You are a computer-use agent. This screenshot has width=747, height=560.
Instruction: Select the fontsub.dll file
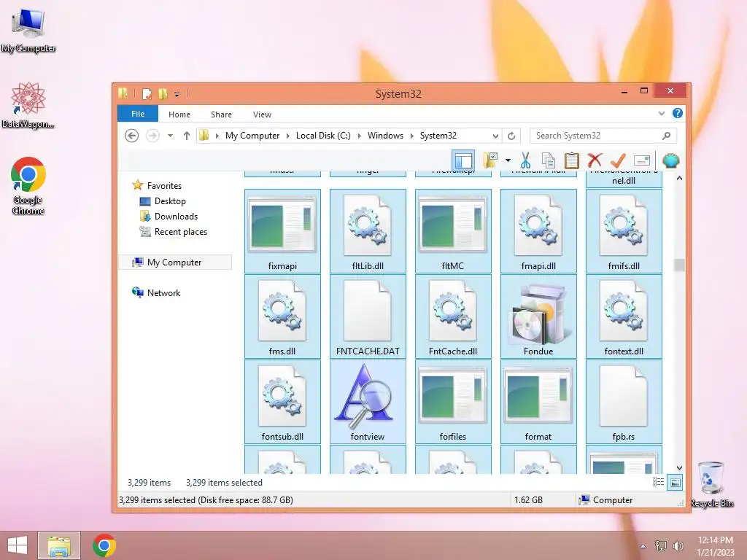(x=282, y=402)
